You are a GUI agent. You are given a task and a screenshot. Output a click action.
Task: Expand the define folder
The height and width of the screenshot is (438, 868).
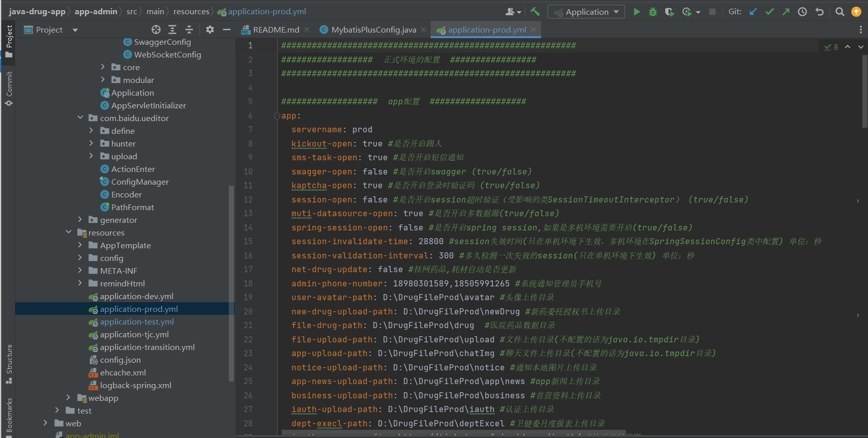(x=92, y=130)
